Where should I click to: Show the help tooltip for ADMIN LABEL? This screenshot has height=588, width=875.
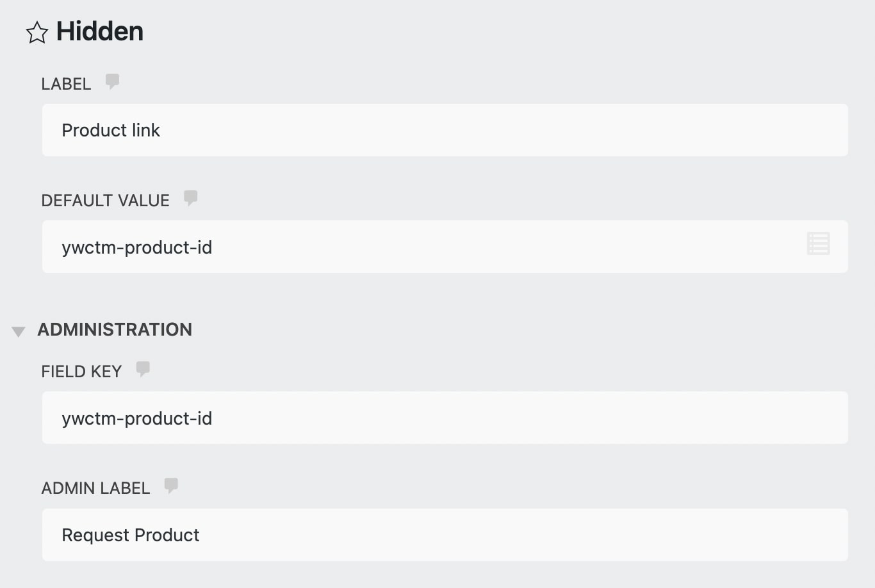point(171,486)
